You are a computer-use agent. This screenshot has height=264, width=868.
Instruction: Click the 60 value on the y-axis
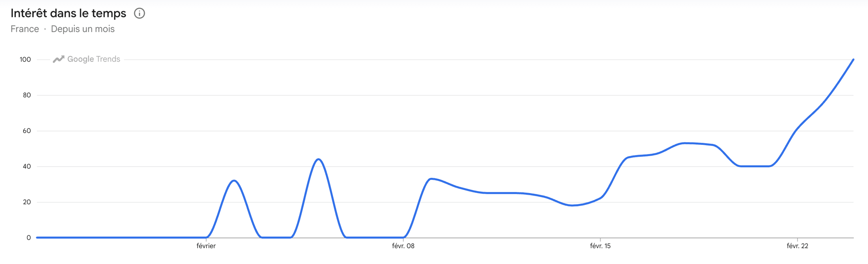tap(27, 131)
